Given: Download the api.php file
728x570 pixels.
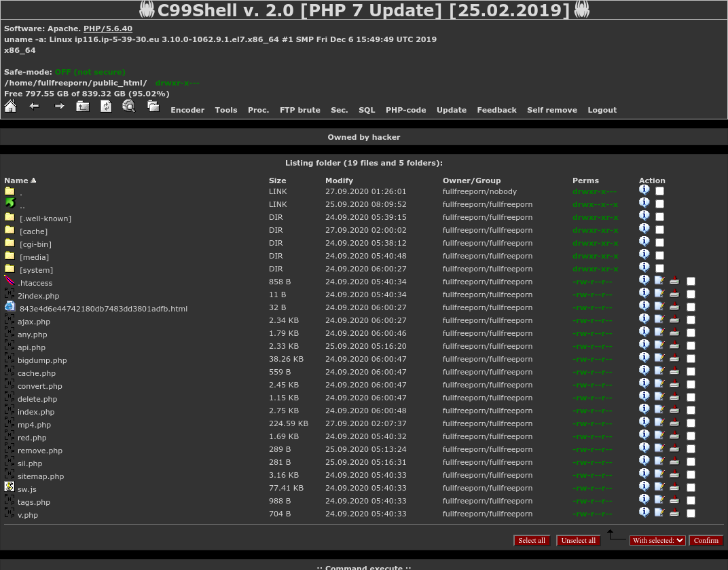Looking at the screenshot, I should click(674, 345).
